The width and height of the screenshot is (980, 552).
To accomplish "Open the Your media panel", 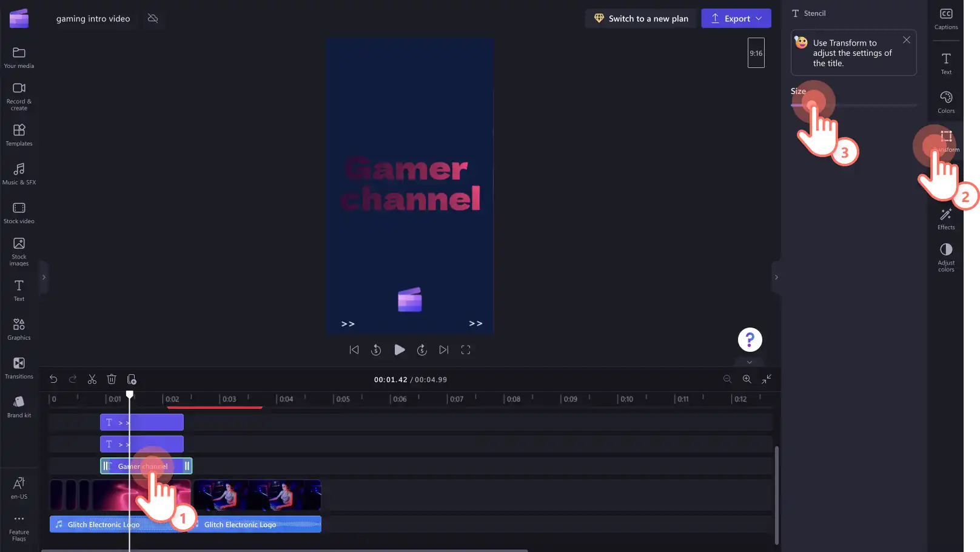I will [19, 58].
